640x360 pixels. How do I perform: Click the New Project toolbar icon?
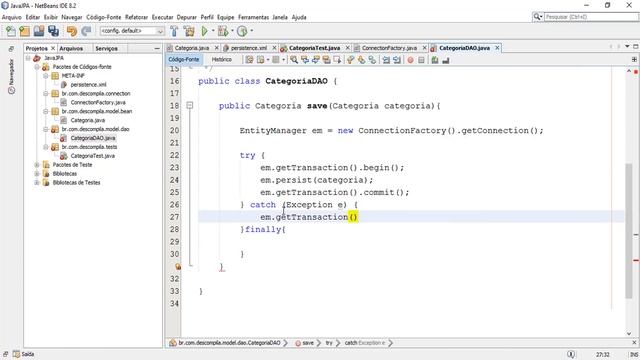pos(24,31)
